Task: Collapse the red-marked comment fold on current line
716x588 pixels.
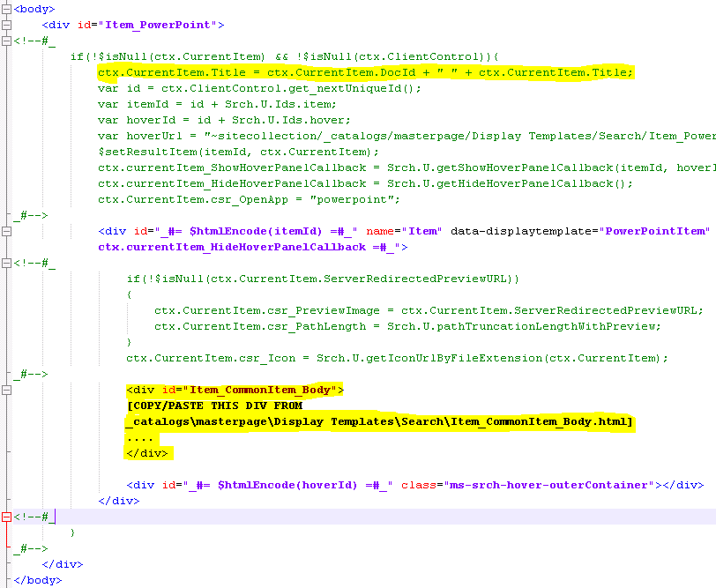Action: [6, 517]
